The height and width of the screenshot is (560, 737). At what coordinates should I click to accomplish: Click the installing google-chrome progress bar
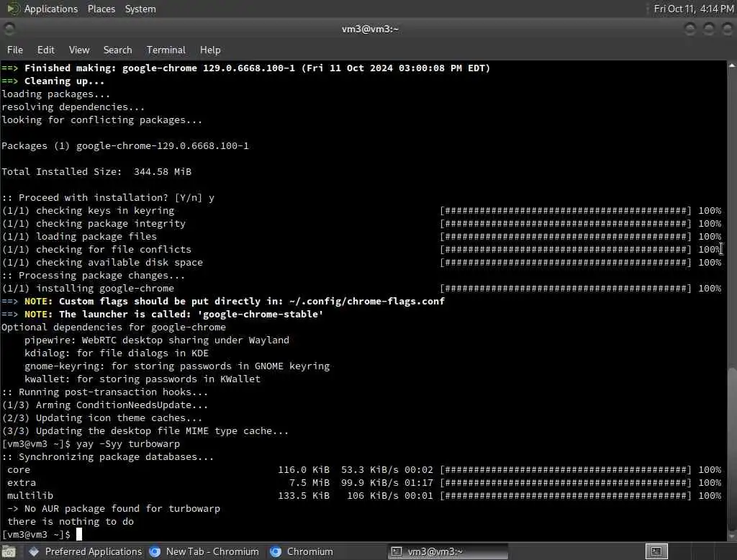(x=566, y=288)
